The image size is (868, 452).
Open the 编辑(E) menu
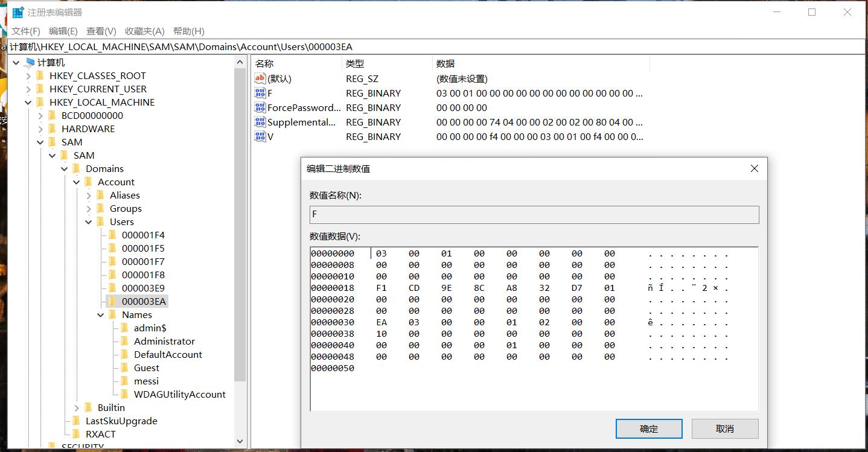click(63, 31)
